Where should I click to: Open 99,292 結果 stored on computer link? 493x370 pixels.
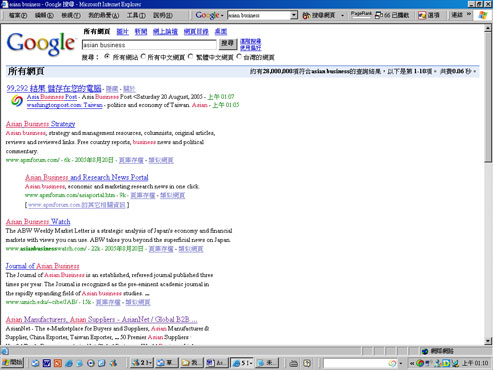coord(54,88)
